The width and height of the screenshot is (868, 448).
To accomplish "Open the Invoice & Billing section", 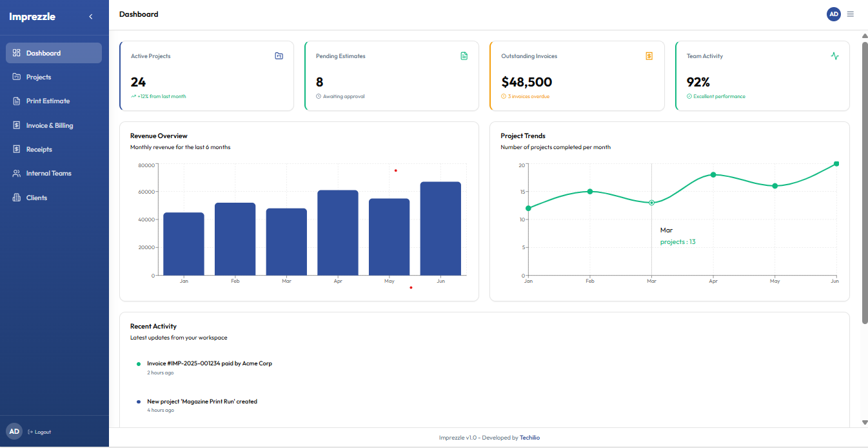I will click(x=49, y=125).
